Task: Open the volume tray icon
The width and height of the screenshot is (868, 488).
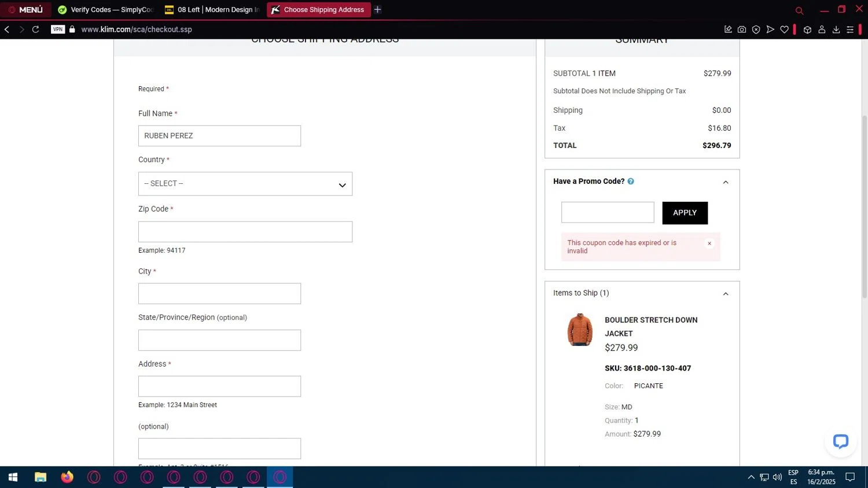Action: [x=777, y=477]
